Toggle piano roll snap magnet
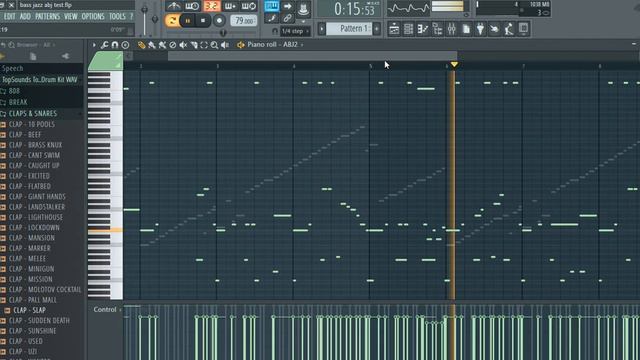 pos(115,45)
